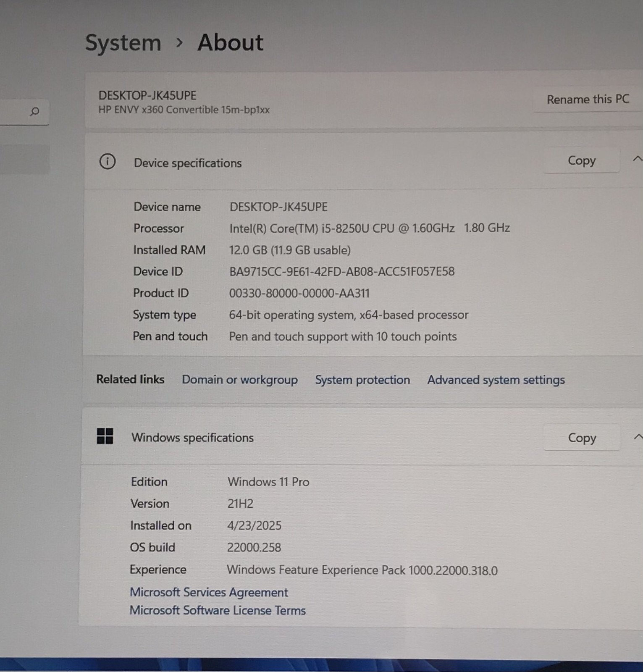Click Rename this PC button
This screenshot has height=672, width=643.
pos(588,100)
